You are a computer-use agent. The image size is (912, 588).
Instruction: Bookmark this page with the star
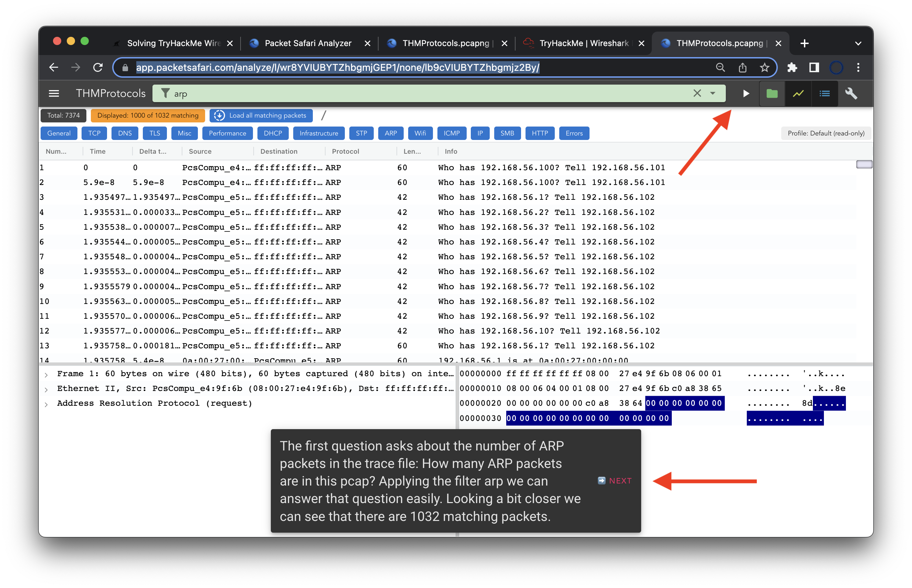(764, 68)
